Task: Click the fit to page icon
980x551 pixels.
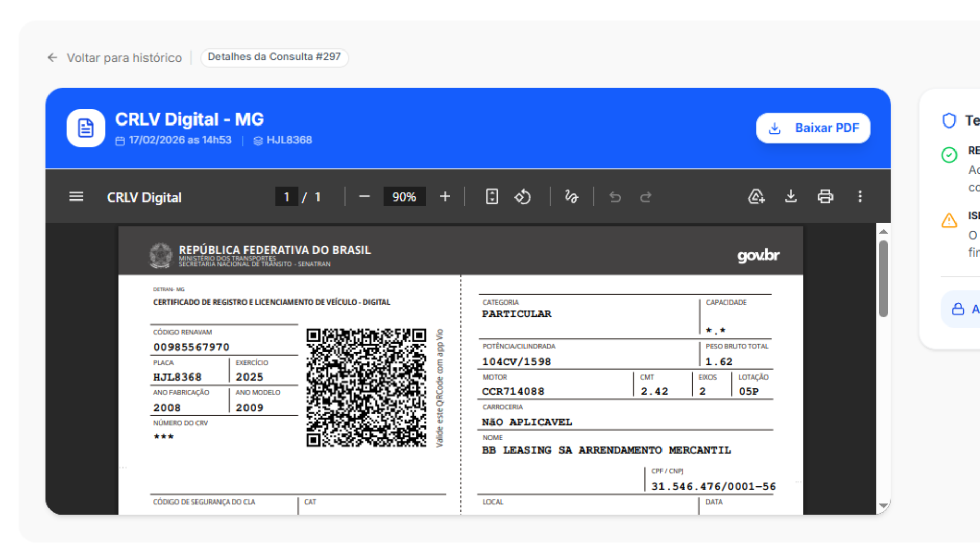Action: 492,197
